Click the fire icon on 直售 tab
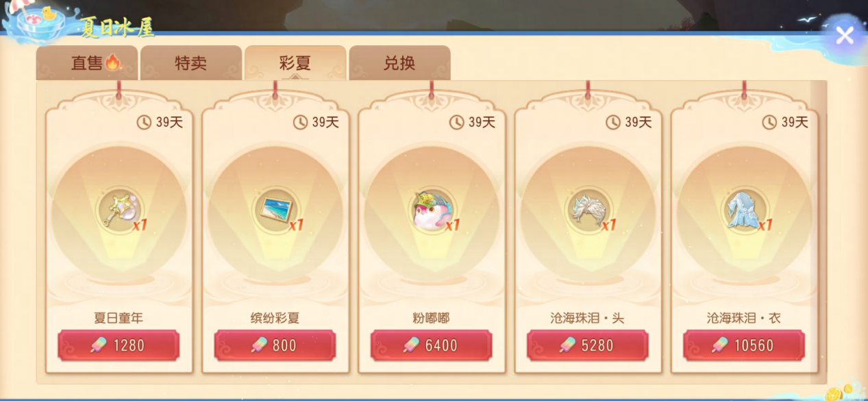 pyautogui.click(x=113, y=63)
